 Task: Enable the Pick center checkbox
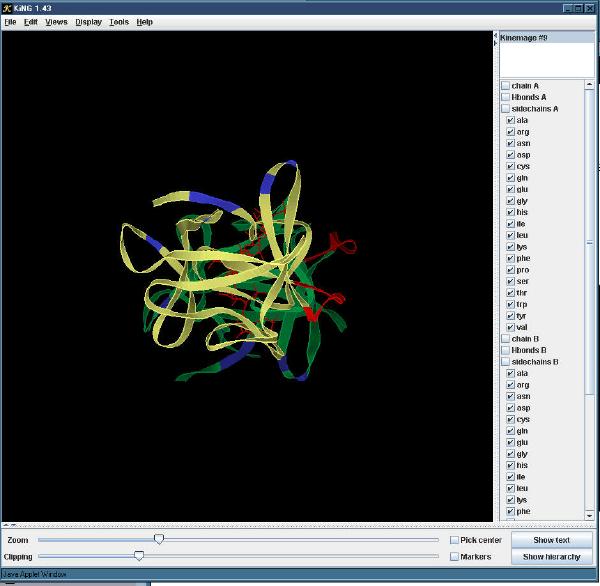click(x=454, y=540)
